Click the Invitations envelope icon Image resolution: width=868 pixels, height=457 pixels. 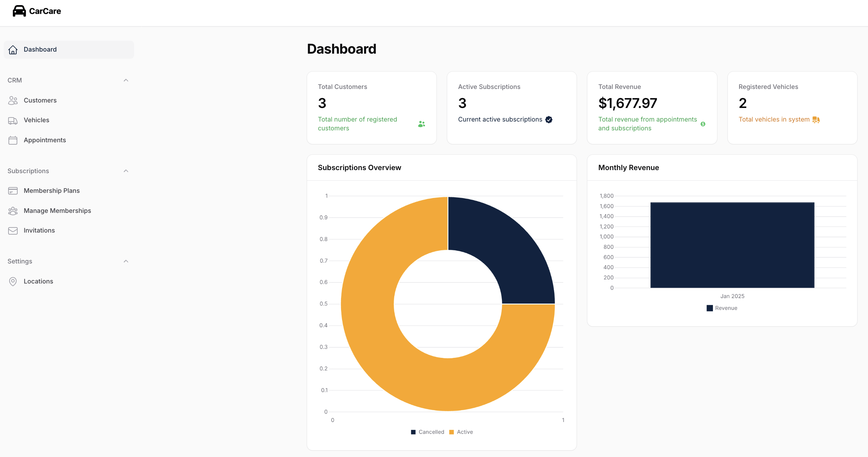click(x=13, y=231)
